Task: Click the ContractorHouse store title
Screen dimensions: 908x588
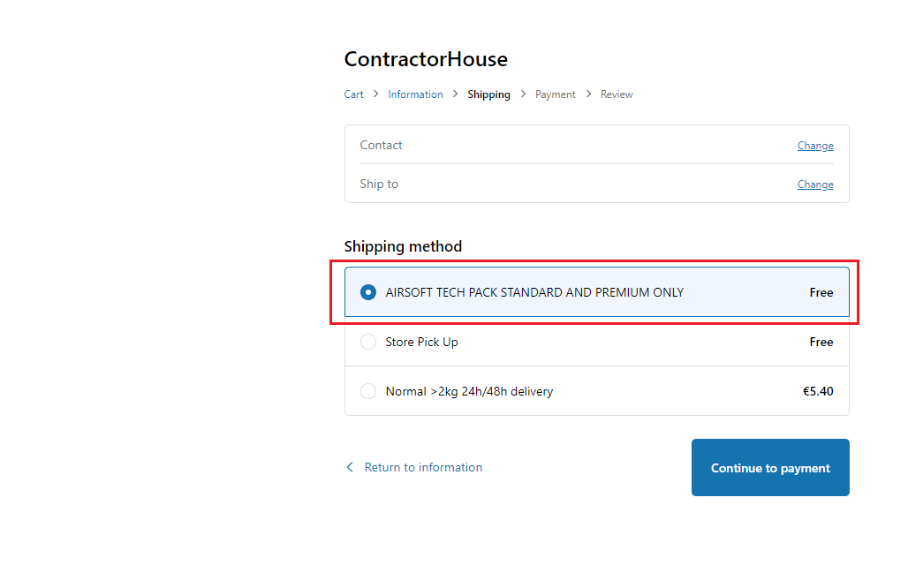Action: (x=426, y=59)
